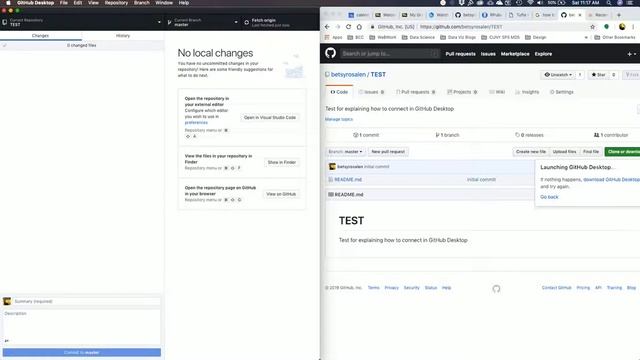Select the Issues repository tab
The image size is (640, 360).
click(x=371, y=92)
